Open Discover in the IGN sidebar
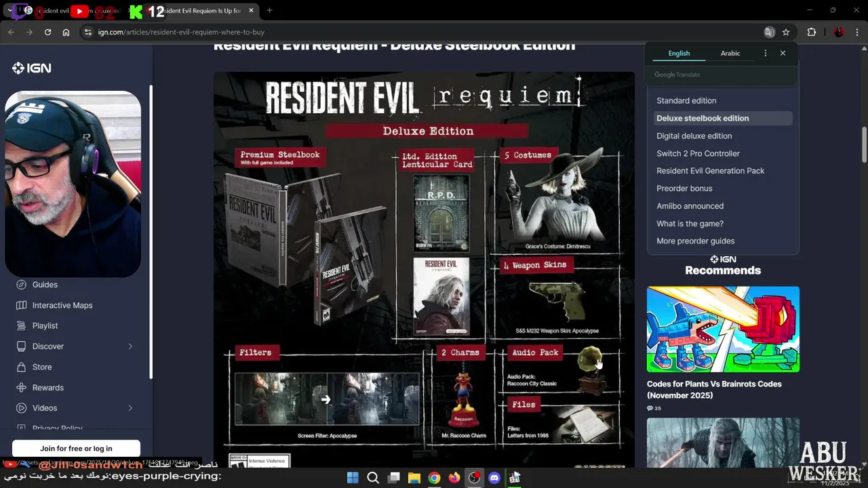This screenshot has height=488, width=868. [48, 346]
